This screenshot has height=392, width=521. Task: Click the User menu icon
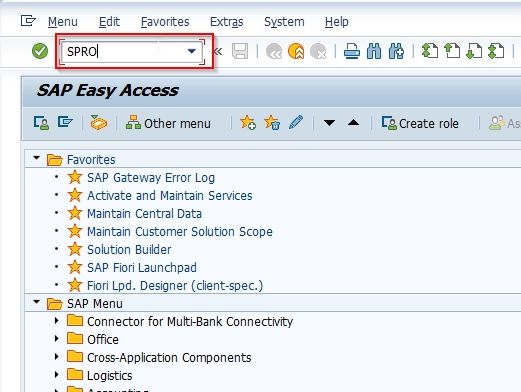click(41, 123)
